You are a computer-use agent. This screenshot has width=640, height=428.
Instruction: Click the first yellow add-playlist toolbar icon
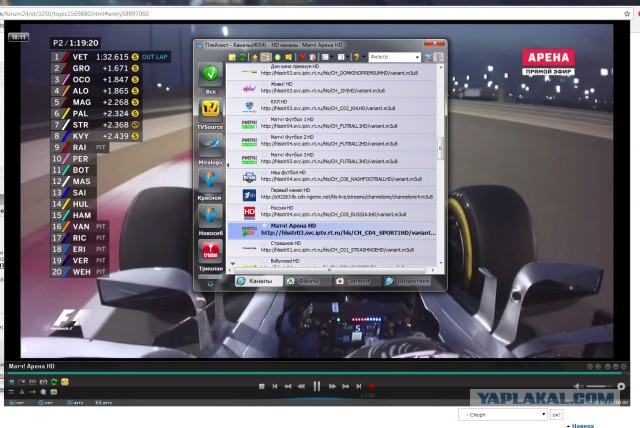click(x=232, y=57)
